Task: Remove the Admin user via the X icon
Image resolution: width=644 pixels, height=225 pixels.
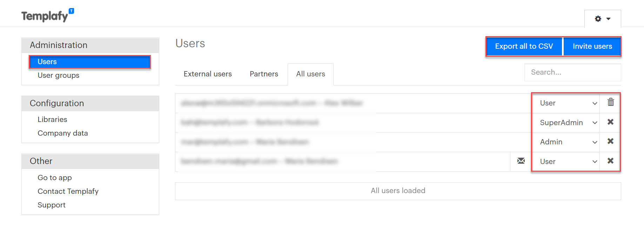Action: (x=610, y=142)
